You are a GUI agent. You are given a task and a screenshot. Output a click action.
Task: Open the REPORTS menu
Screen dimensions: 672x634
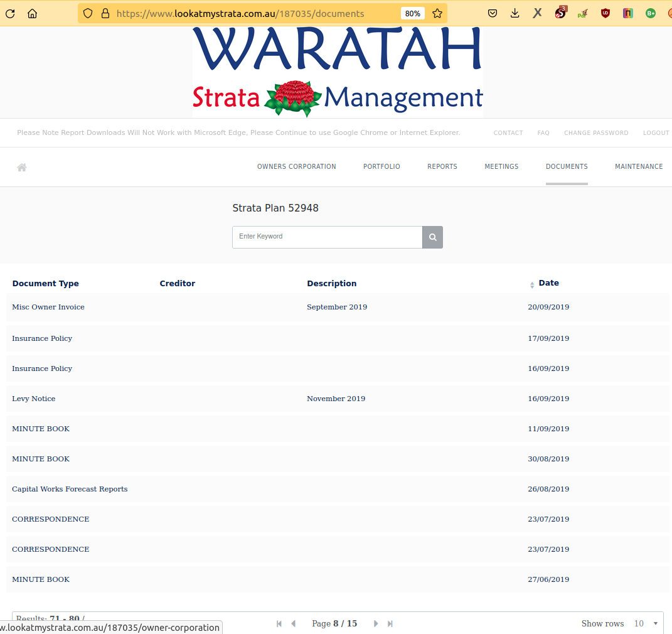(x=442, y=166)
